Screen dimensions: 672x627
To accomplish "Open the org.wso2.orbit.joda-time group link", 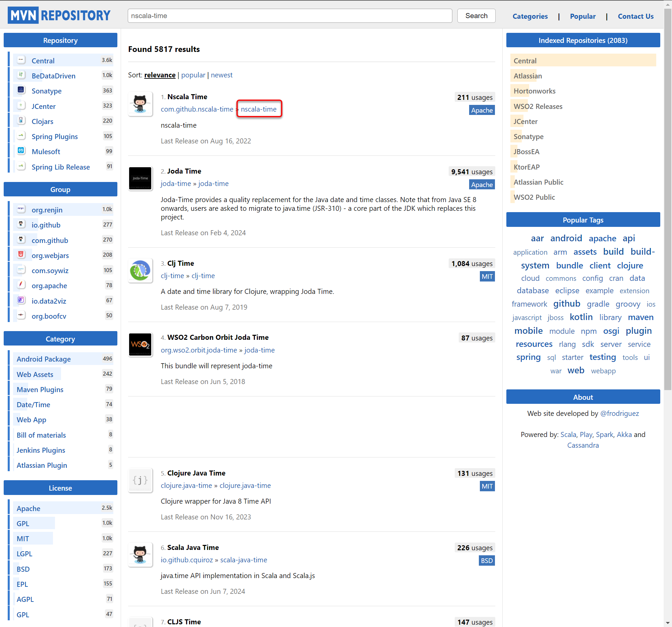I will [x=199, y=350].
